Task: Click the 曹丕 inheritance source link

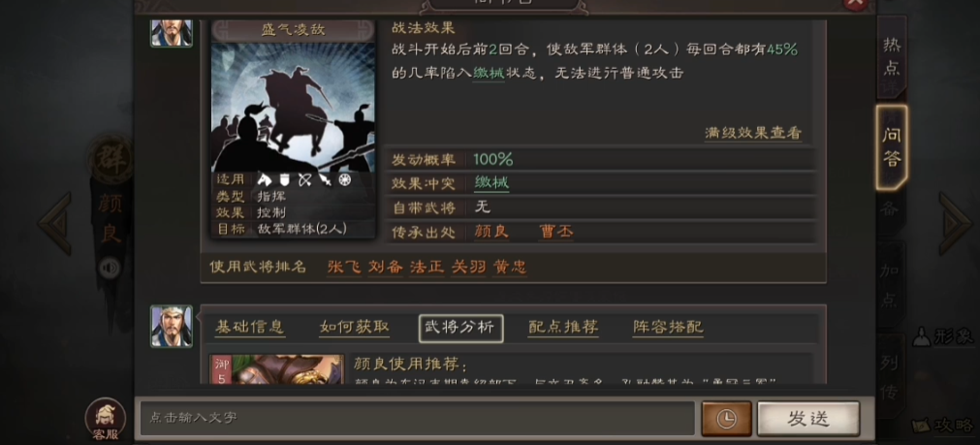Action: pyautogui.click(x=556, y=232)
